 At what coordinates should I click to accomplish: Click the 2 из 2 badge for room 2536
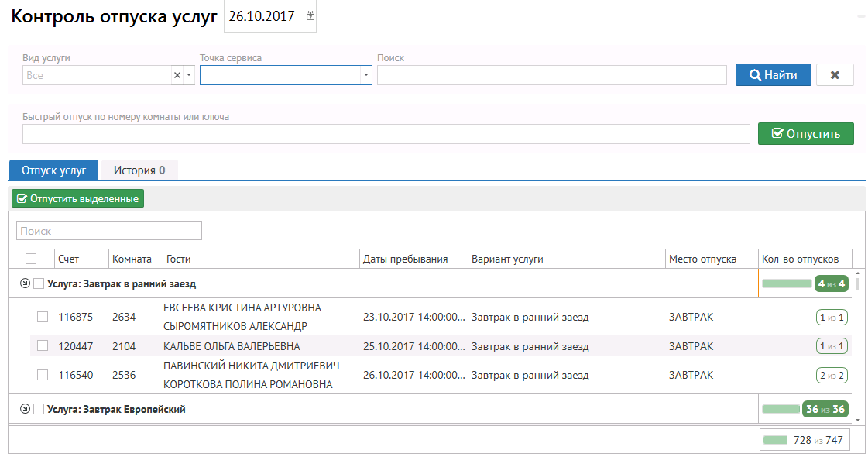832,375
